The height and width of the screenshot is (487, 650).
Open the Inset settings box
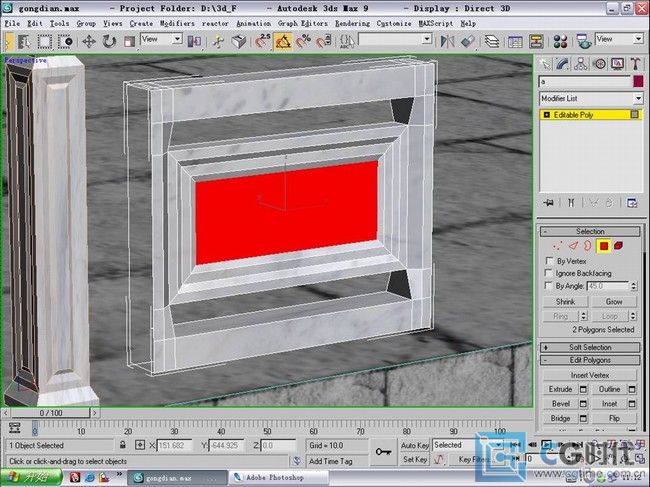[632, 404]
